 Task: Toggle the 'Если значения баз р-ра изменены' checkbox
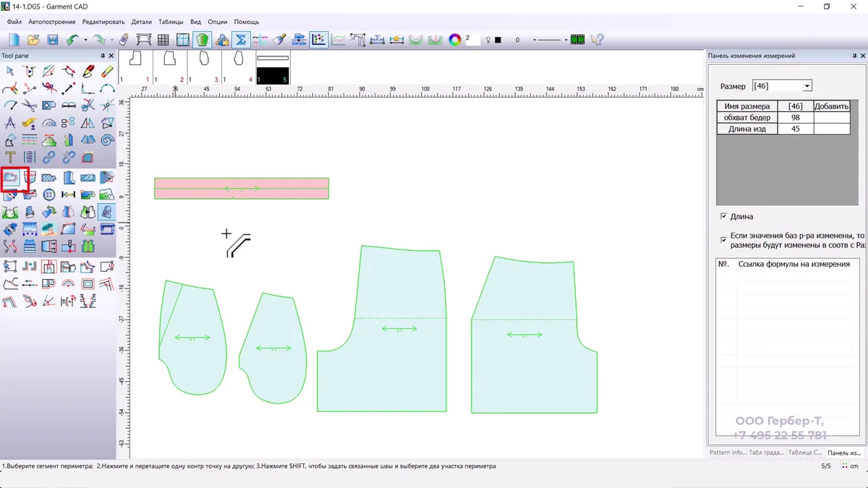[x=723, y=239]
